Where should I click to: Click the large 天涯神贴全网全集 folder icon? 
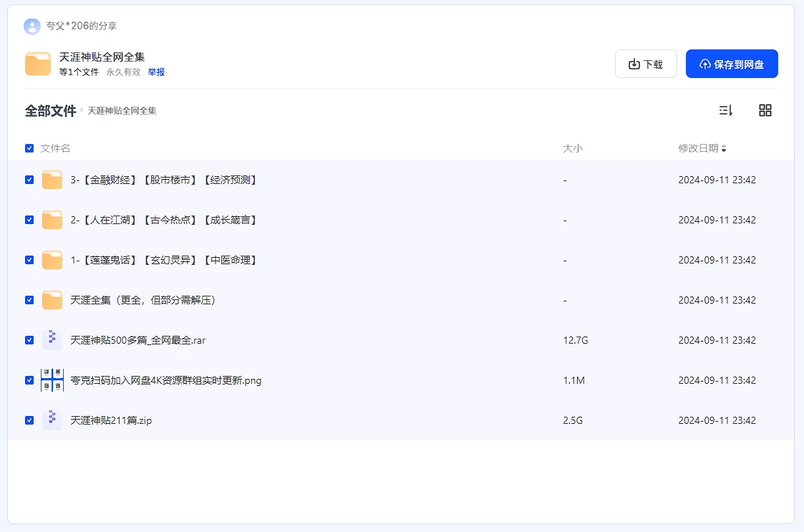click(38, 64)
